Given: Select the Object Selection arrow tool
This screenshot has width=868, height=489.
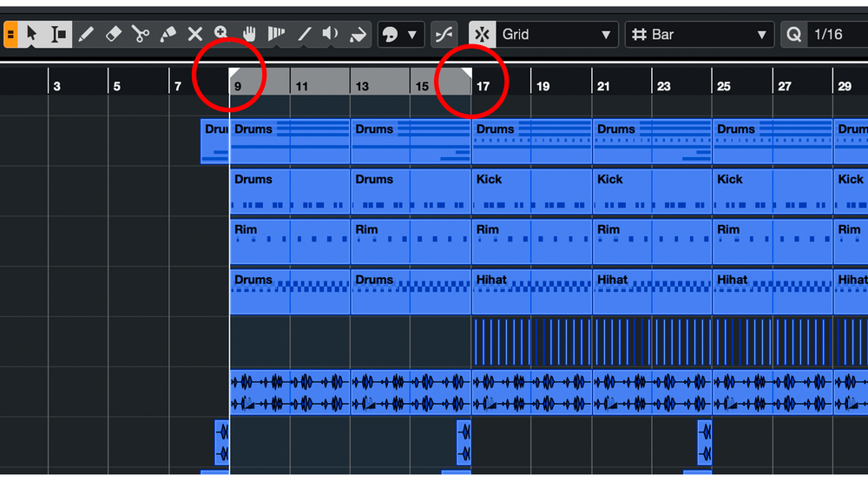Looking at the screenshot, I should click(32, 35).
